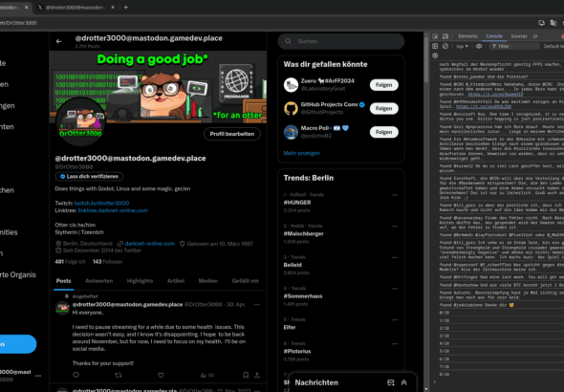Follow Zueru #ArFF2024
This screenshot has height=392, width=564.
tap(383, 85)
